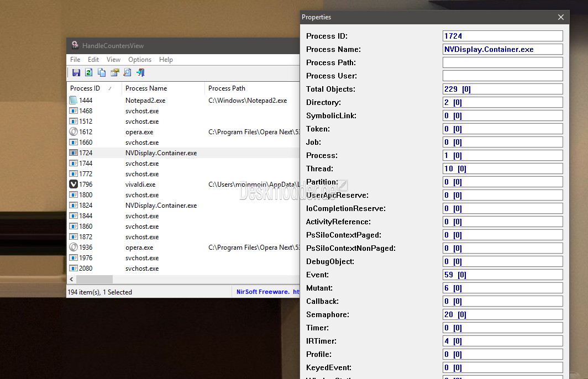Open Properties via the toolbar icon
Viewport: 588px width, 379px height.
pyautogui.click(x=115, y=72)
